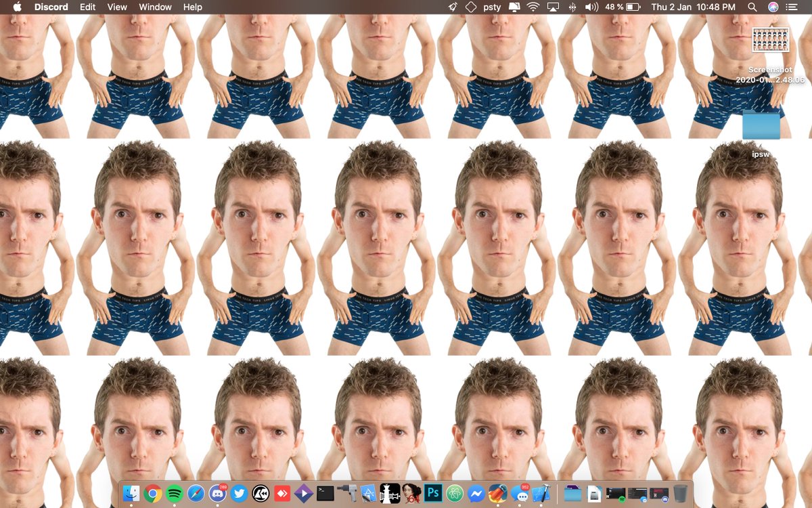The height and width of the screenshot is (508, 812).
Task: Open the Window menu
Action: click(x=155, y=7)
